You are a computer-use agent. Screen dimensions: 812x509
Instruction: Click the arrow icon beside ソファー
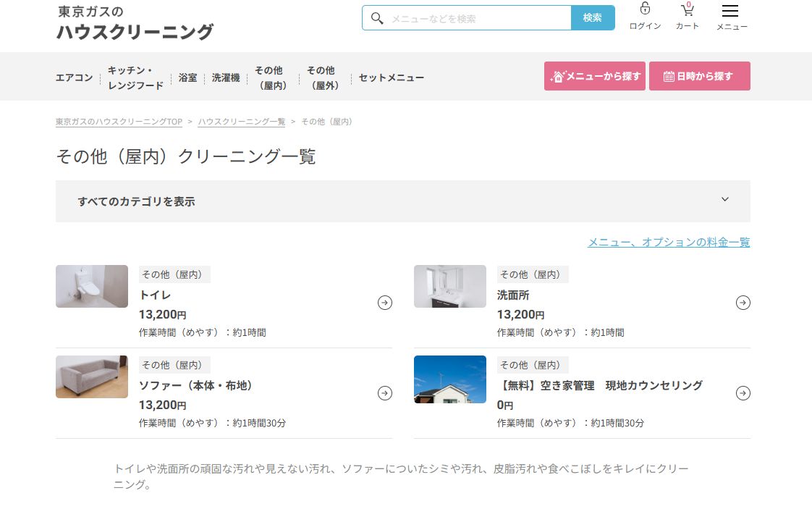[x=385, y=393]
